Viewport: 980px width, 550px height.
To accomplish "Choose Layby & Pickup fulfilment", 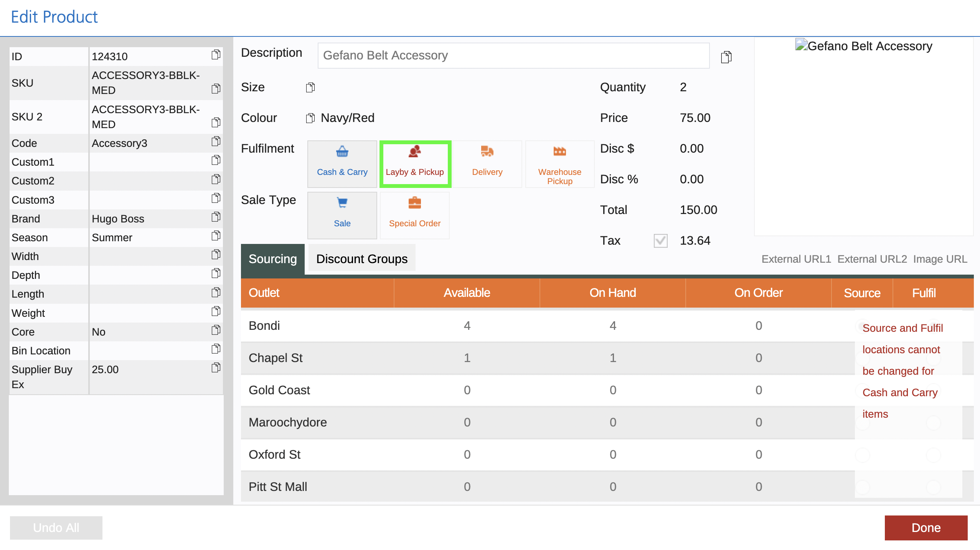I will coord(415,164).
